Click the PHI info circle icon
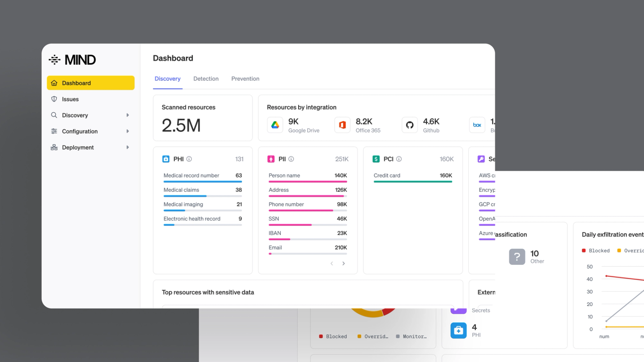 pyautogui.click(x=189, y=159)
